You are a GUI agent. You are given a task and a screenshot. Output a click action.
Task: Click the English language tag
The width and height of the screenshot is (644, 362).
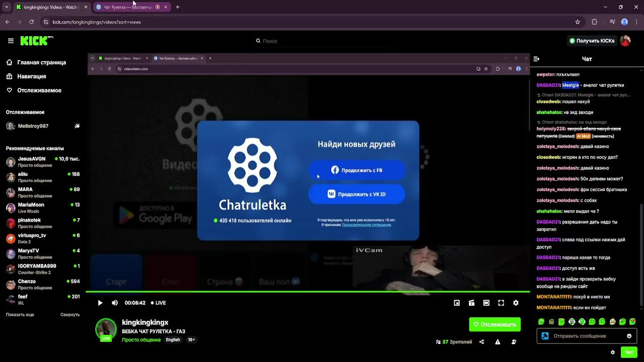(173, 340)
